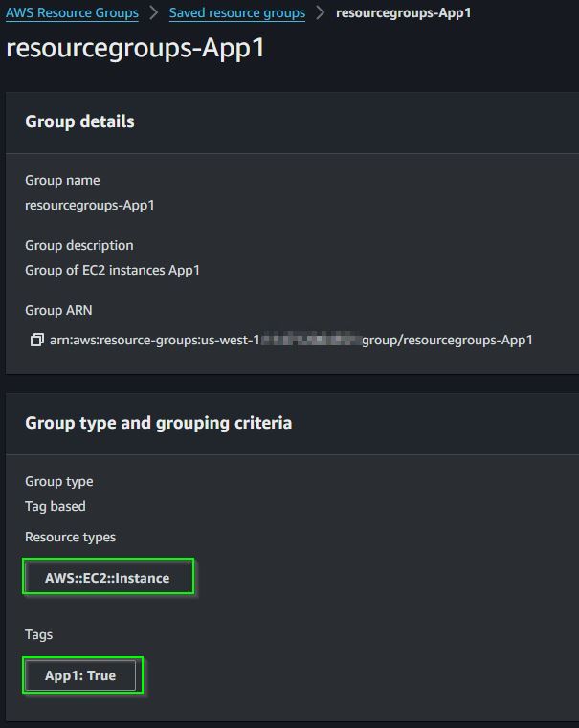
Task: Click the first breadcrumb chevron separator
Action: (154, 13)
